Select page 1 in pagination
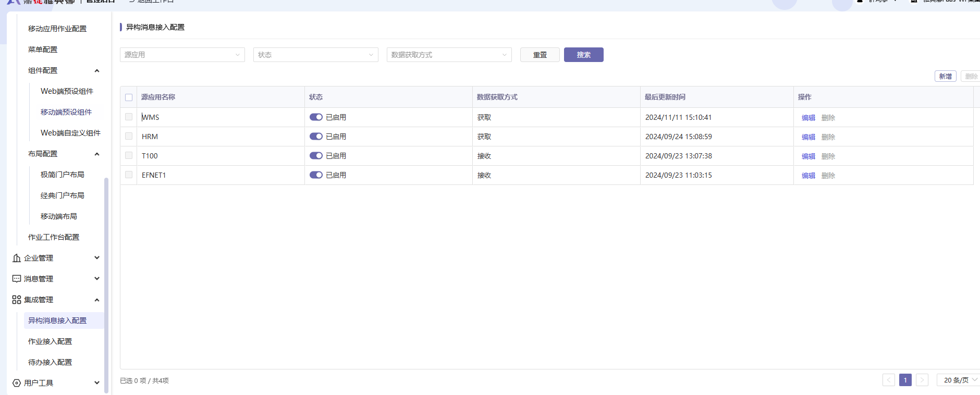Screen dimensions: 980x395 [905, 380]
